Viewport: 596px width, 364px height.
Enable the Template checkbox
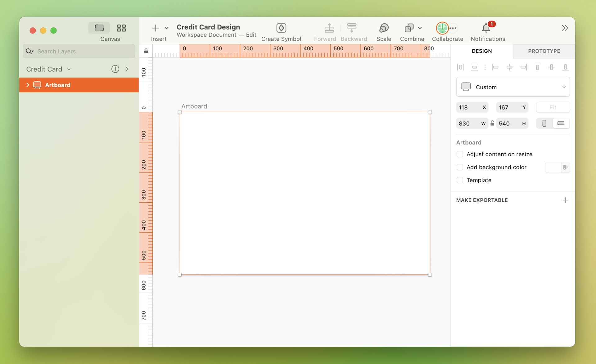click(460, 180)
